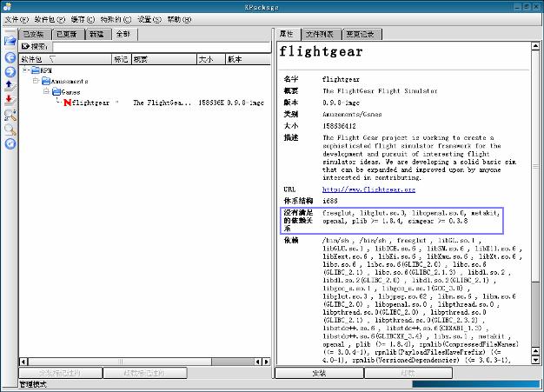Click the blue up-arrow expand tree icon
544x392 pixels.
(x=10, y=85)
